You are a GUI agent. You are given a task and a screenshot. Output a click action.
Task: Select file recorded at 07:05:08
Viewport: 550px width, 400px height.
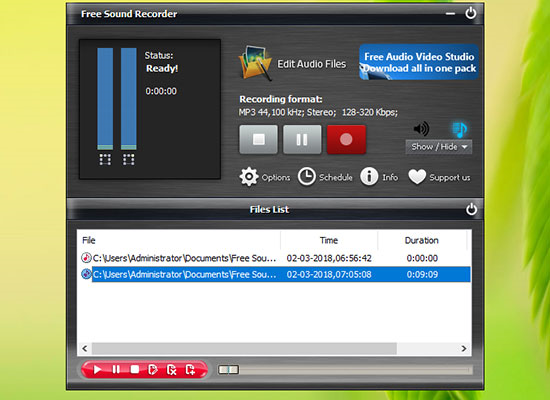tap(274, 274)
